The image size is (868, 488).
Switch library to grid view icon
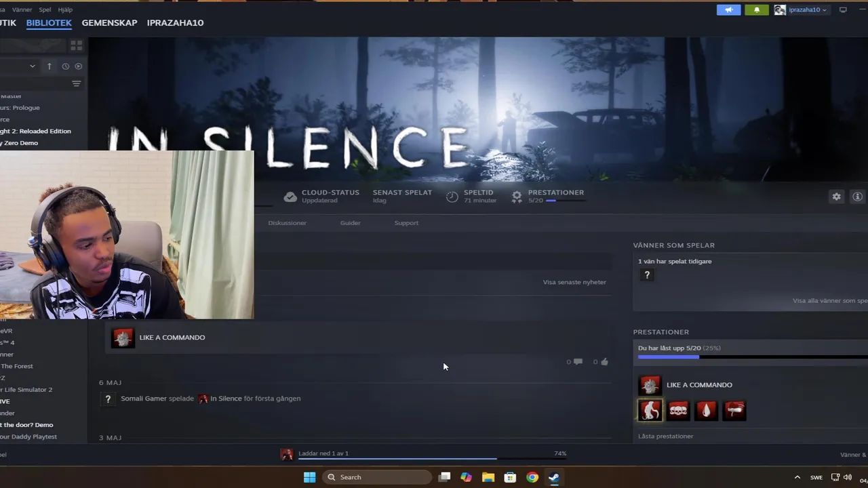click(77, 45)
